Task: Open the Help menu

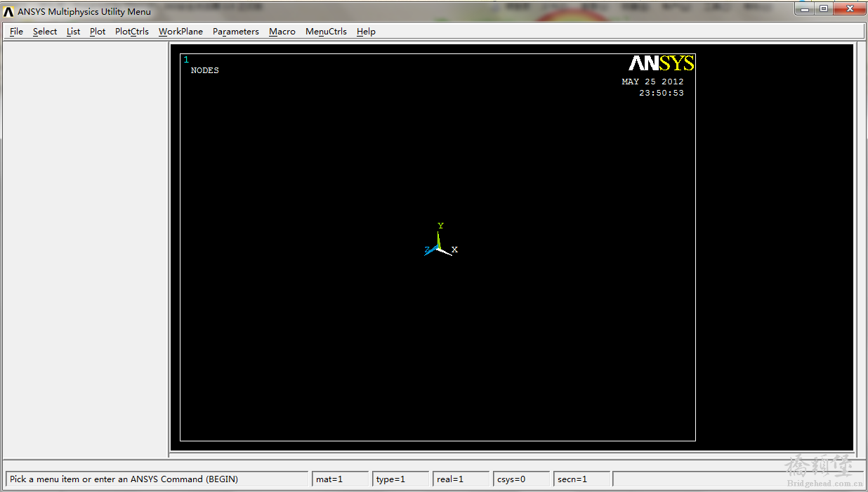Action: click(366, 32)
